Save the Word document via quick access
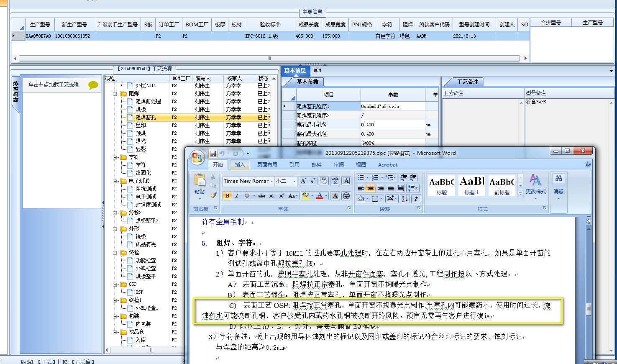Image resolution: width=617 pixels, height=364 pixels. (213, 153)
